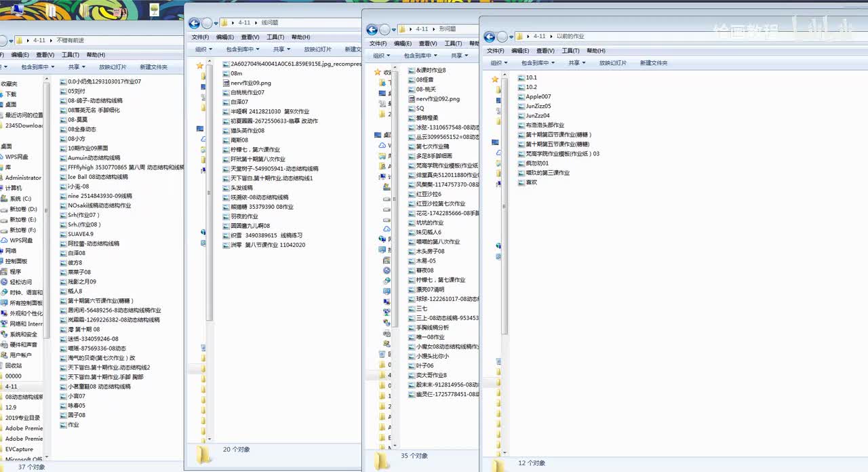The width and height of the screenshot is (868, 472).
Task: Select file 08怪音
Action: tap(425, 80)
